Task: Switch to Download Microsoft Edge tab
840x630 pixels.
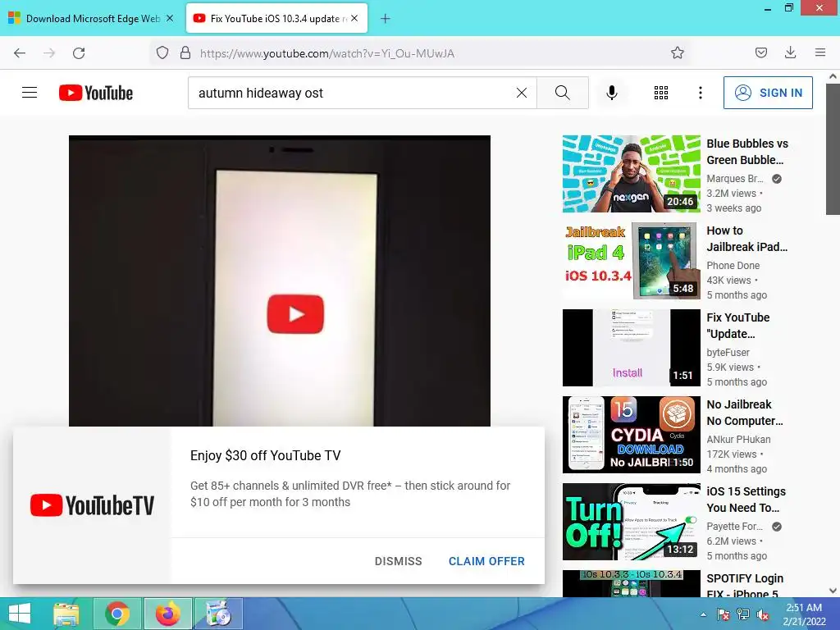Action: click(x=92, y=18)
